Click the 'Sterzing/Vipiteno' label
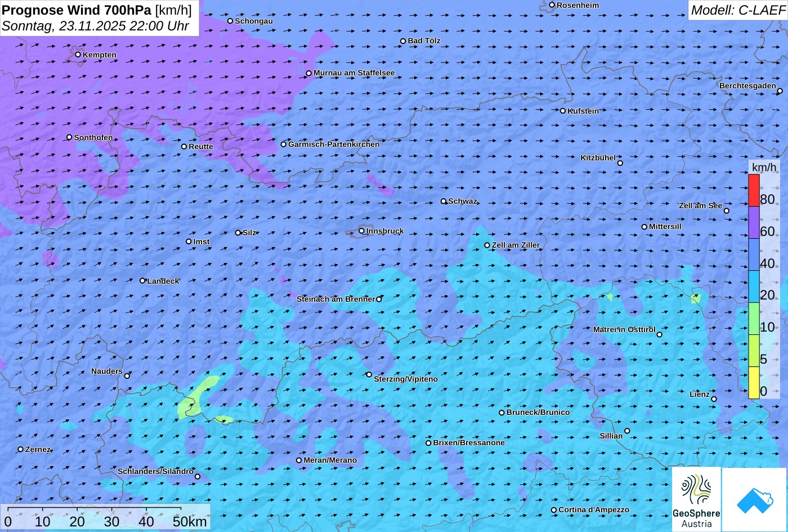This screenshot has height=532, width=788. (x=406, y=379)
